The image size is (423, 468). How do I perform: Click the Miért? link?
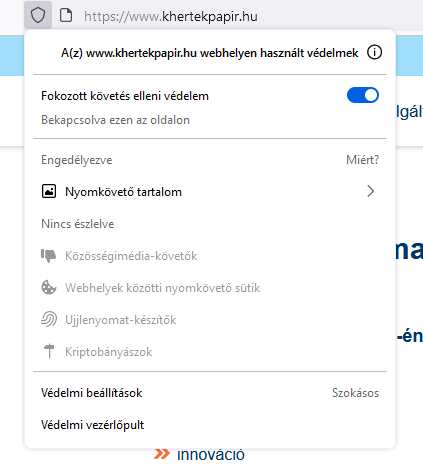pos(363,160)
